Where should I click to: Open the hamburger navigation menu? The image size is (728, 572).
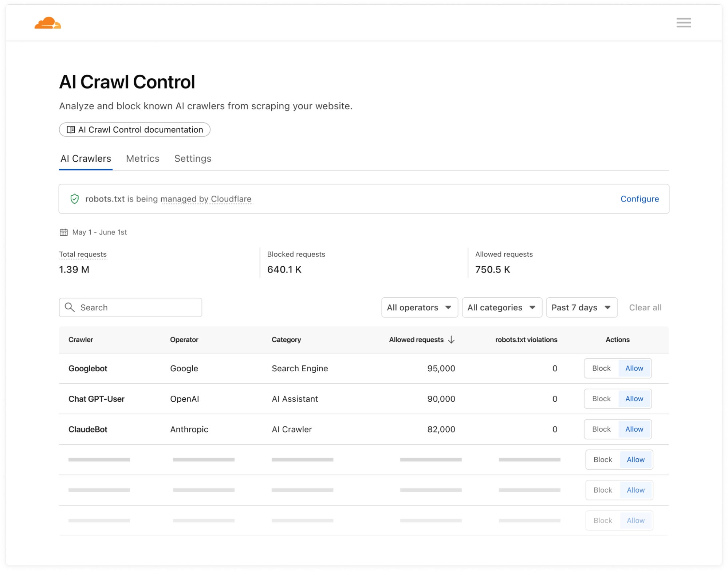coord(684,23)
